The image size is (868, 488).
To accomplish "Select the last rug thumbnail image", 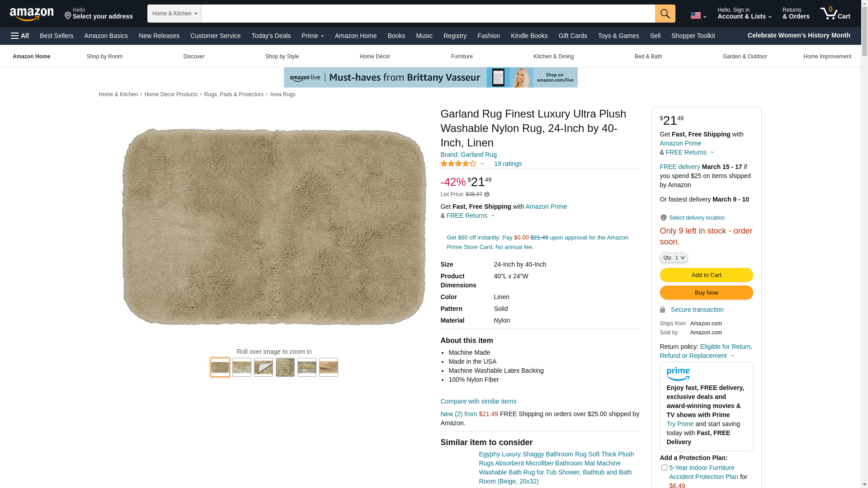I will click(x=328, y=367).
